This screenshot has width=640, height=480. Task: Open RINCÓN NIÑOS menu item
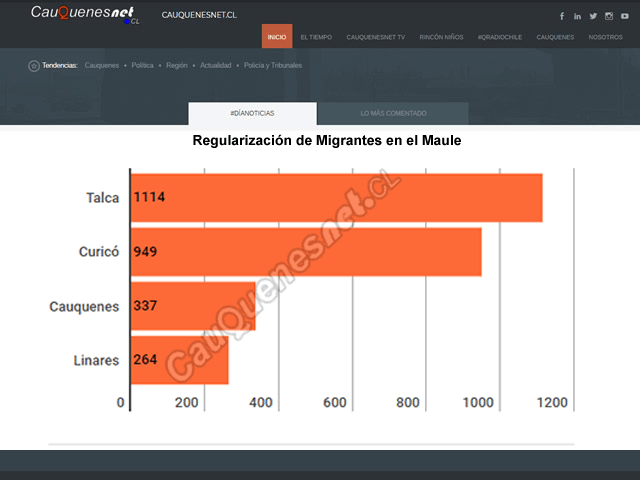tap(441, 37)
